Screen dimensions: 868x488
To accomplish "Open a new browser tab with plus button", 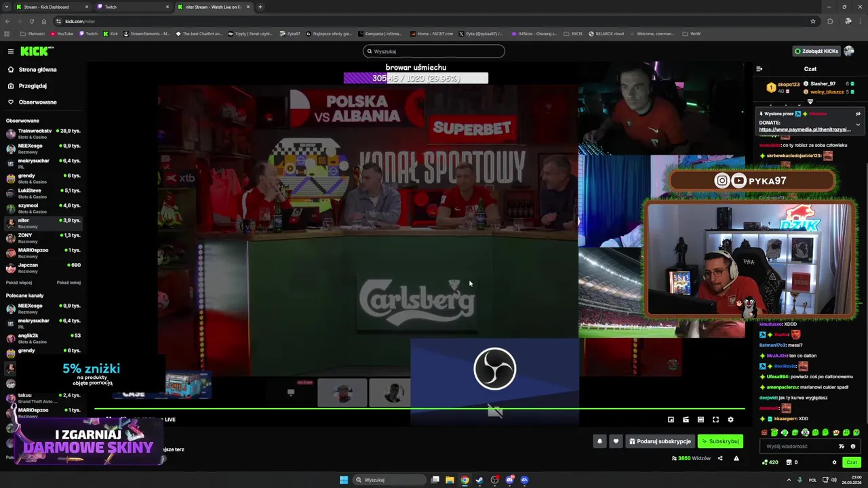I will point(260,7).
